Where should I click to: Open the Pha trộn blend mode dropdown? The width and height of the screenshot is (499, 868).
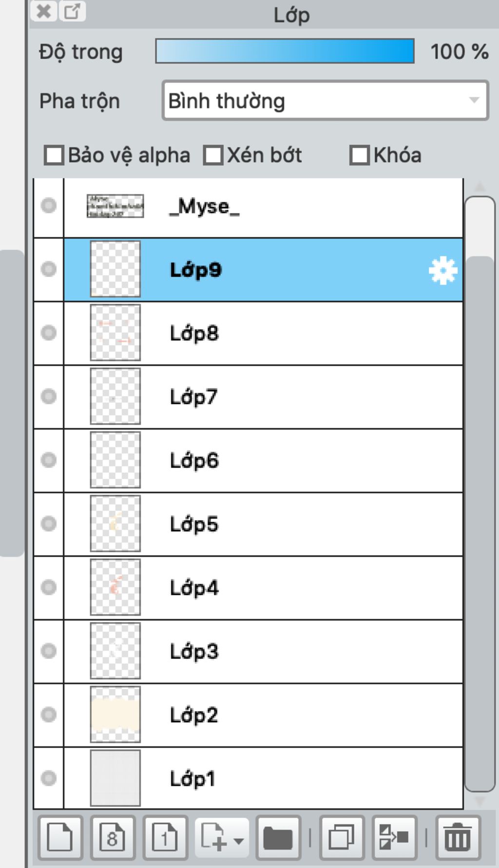pyautogui.click(x=325, y=101)
